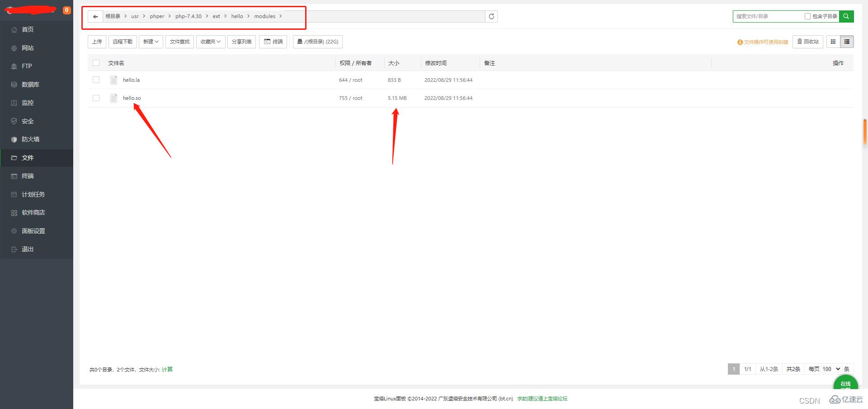Image resolution: width=868 pixels, height=409 pixels.
Task: Click the 上传 button
Action: (x=97, y=42)
